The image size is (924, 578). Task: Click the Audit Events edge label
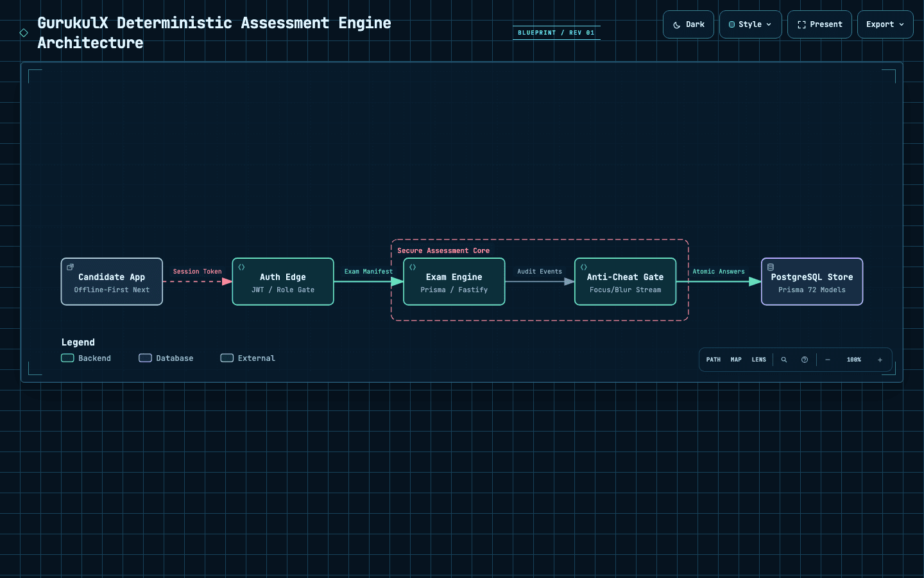[x=540, y=272]
